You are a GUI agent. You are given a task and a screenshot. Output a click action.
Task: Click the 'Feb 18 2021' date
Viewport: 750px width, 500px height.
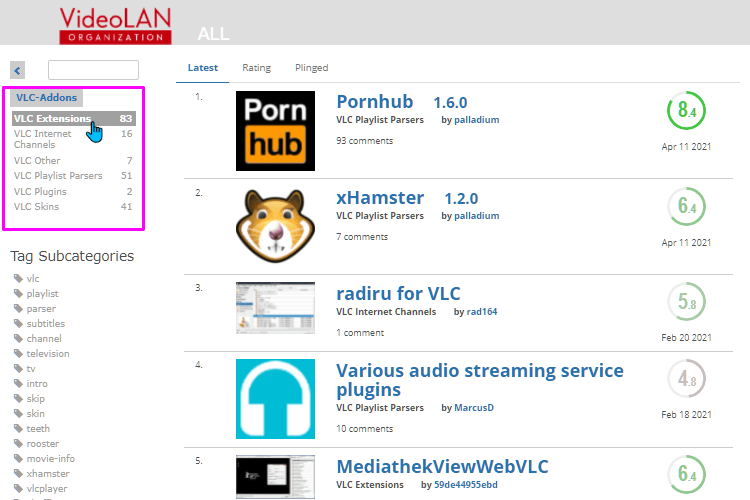tap(686, 415)
